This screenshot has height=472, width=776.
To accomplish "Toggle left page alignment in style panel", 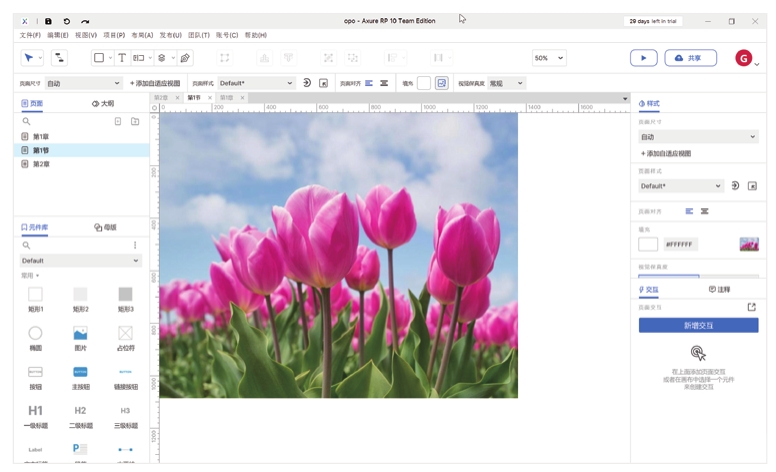I will coord(689,211).
